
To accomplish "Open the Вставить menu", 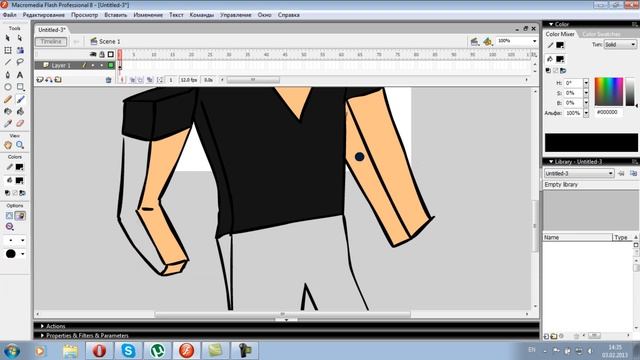I will pyautogui.click(x=116, y=15).
